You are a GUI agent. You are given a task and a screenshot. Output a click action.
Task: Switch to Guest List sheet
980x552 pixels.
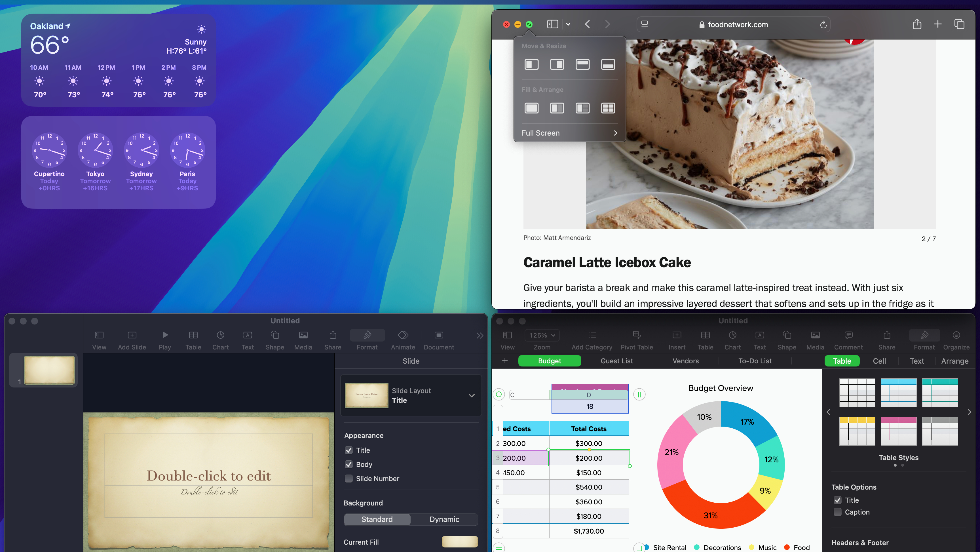point(617,361)
